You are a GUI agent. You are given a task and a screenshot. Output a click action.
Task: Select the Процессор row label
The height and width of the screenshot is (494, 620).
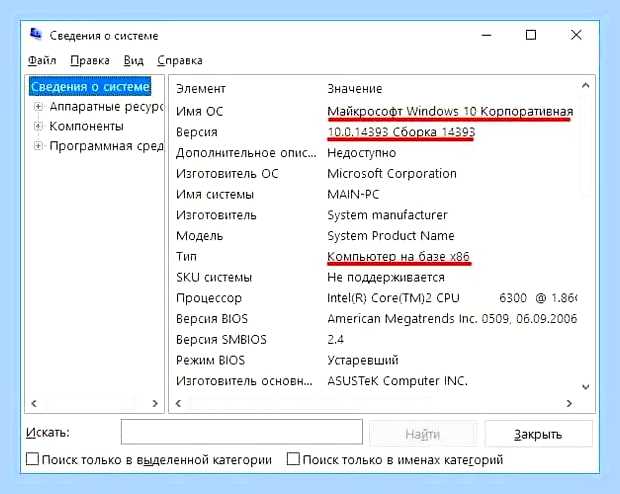coord(209,298)
